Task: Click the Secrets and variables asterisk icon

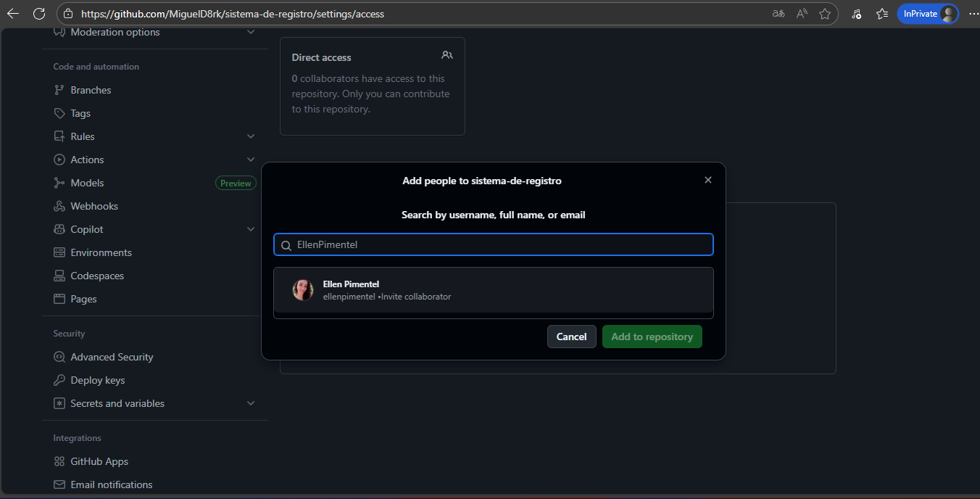Action: pos(59,403)
